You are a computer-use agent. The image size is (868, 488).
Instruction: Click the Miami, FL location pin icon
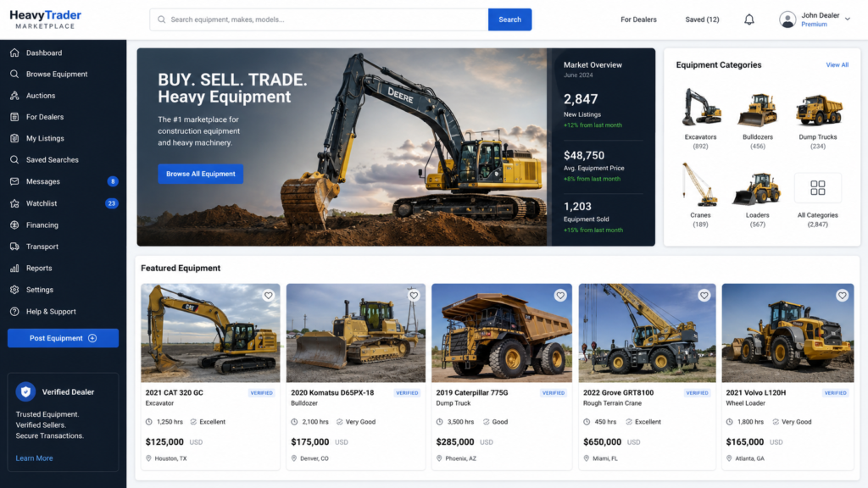coord(587,458)
